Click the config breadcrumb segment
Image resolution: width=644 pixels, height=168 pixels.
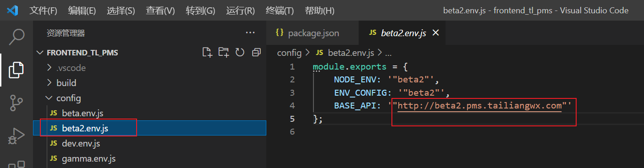289,53
